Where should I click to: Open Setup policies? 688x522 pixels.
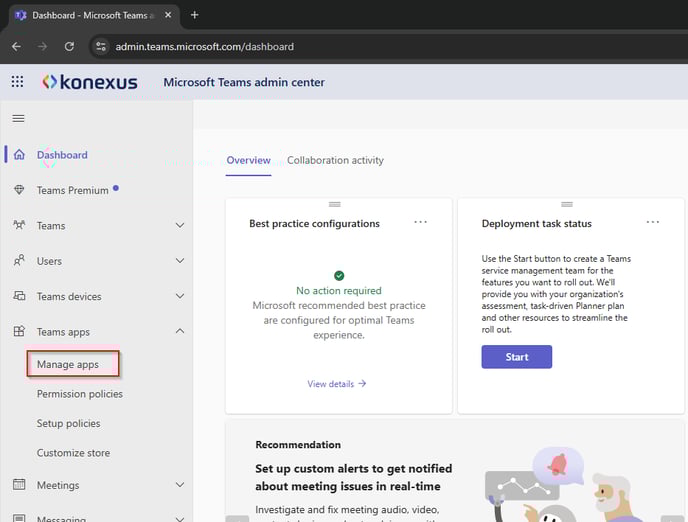[68, 423]
